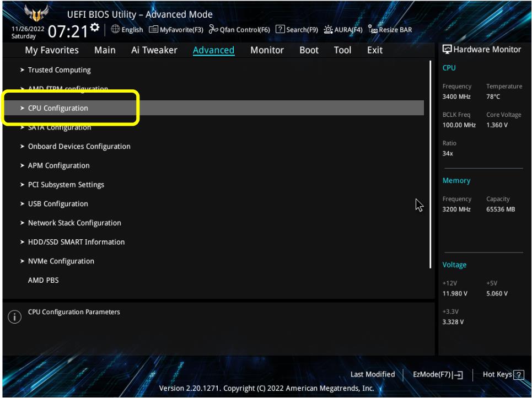Click the TUF logo emblem

coord(36,14)
